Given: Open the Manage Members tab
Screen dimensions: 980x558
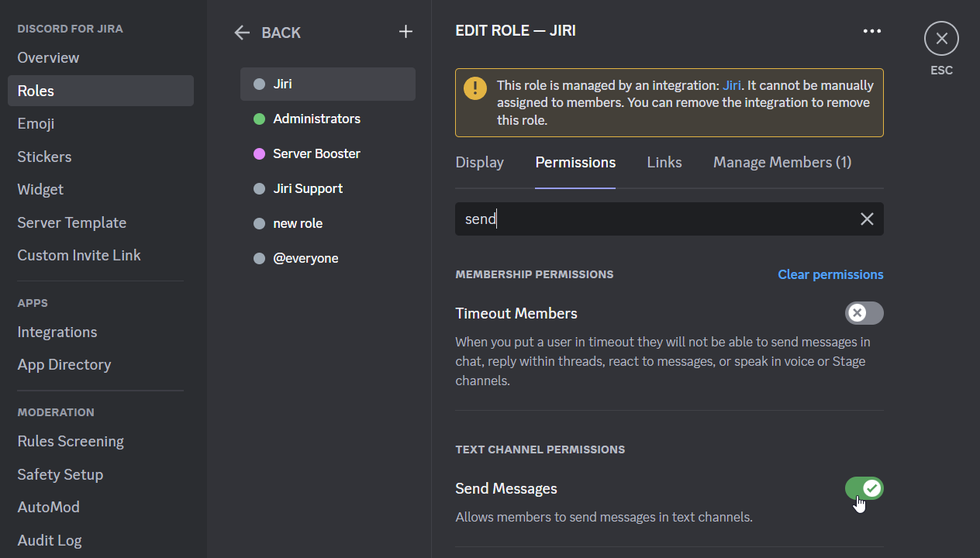Looking at the screenshot, I should coord(782,162).
